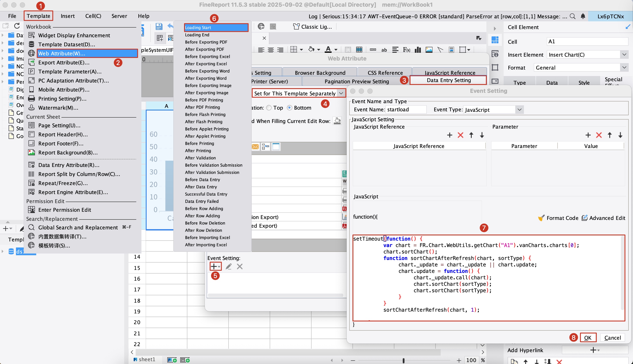Switch to the Data Entry Setting tab
The height and width of the screenshot is (364, 633).
(449, 80)
